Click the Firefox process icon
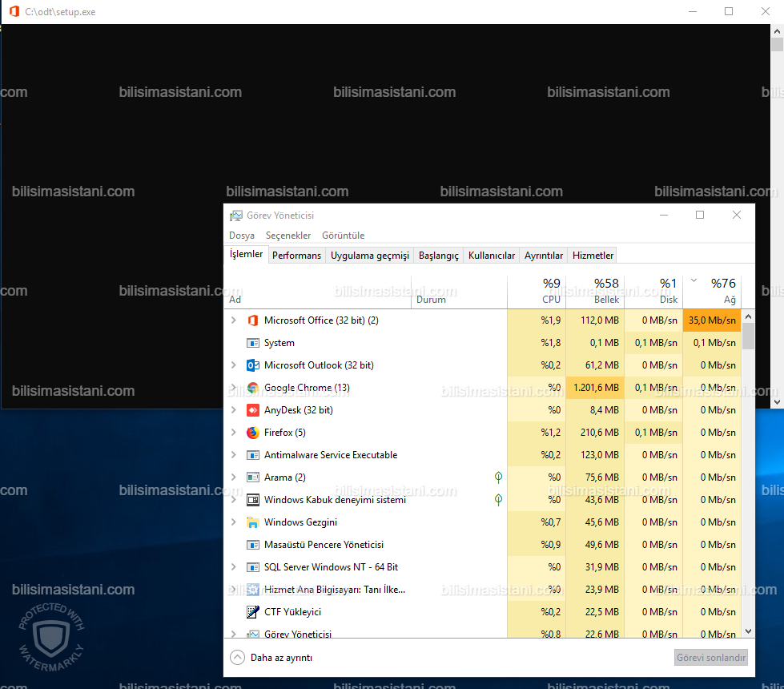The image size is (784, 689). (253, 433)
